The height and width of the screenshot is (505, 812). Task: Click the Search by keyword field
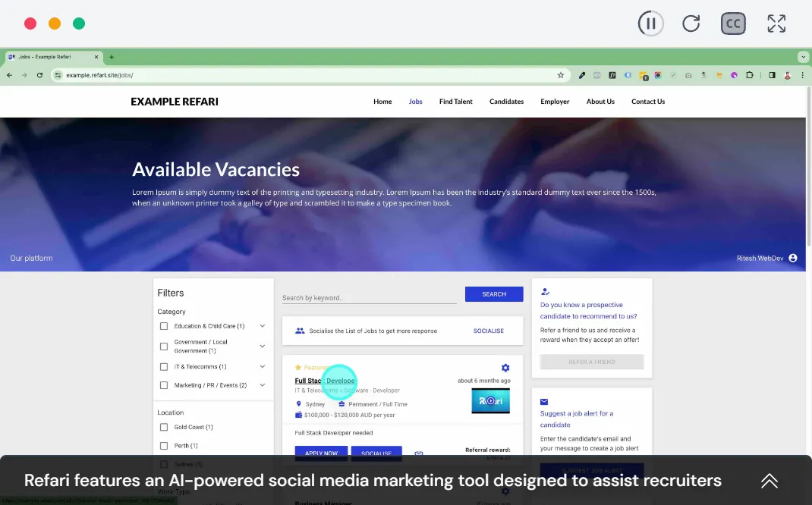pyautogui.click(x=370, y=297)
